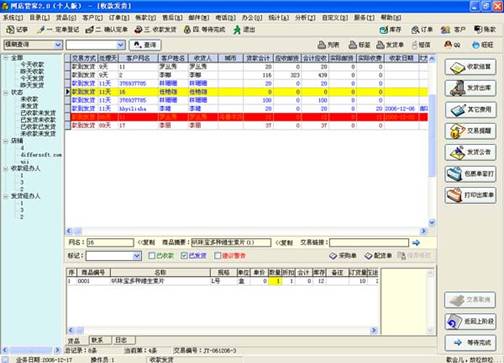The image size is (504, 363).
Task: Open the 客户 customers toolbar icon
Action: point(453,30)
